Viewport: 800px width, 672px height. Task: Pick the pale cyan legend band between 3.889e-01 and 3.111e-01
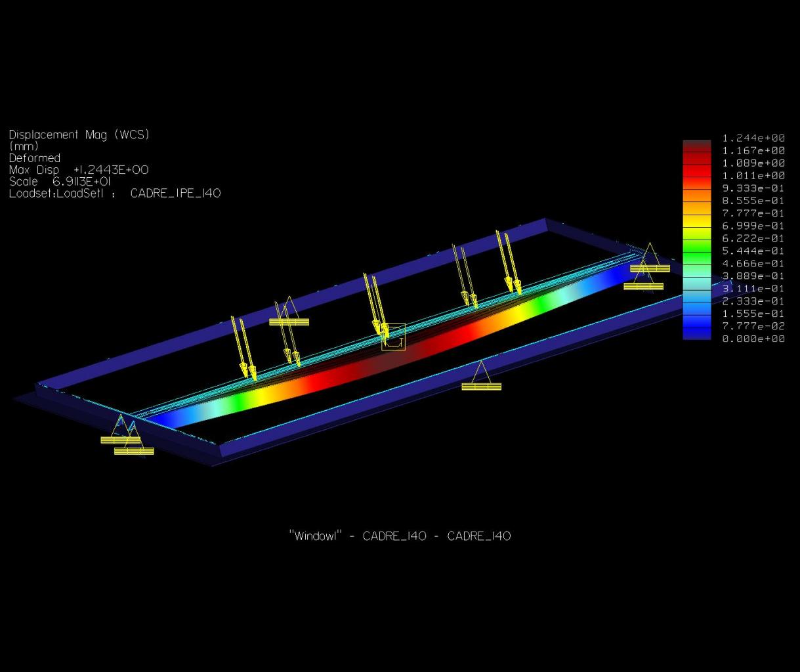click(697, 283)
